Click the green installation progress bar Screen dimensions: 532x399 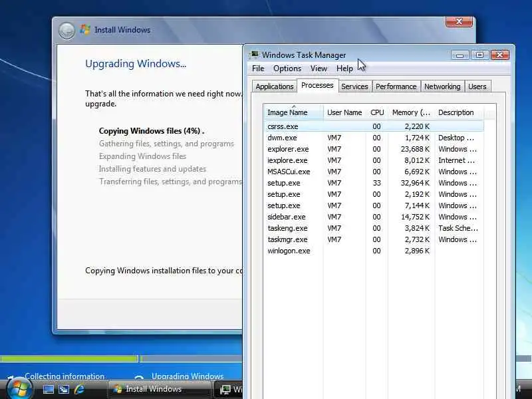click(69, 358)
